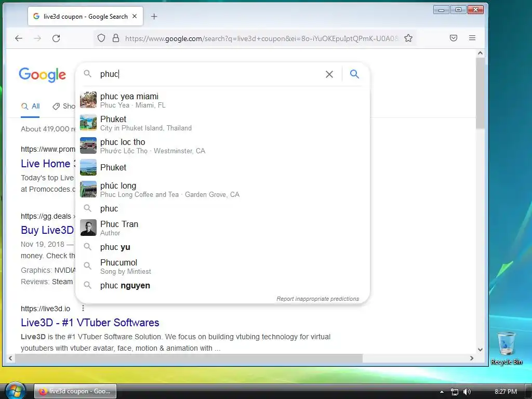Show hidden system tray icons arrow
532x399 pixels.
(442, 392)
